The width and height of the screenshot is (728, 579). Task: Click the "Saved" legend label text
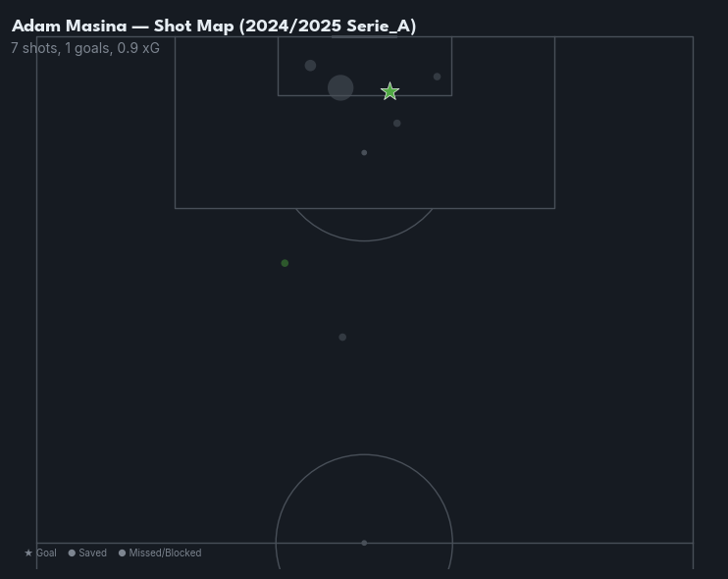[92, 553]
